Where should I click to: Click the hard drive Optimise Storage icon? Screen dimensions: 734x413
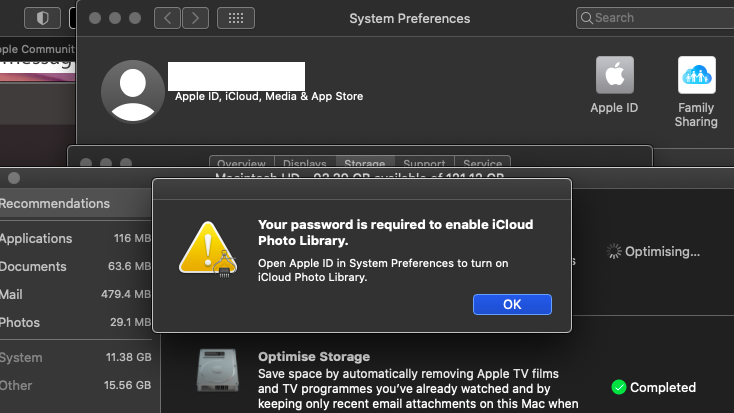(217, 370)
